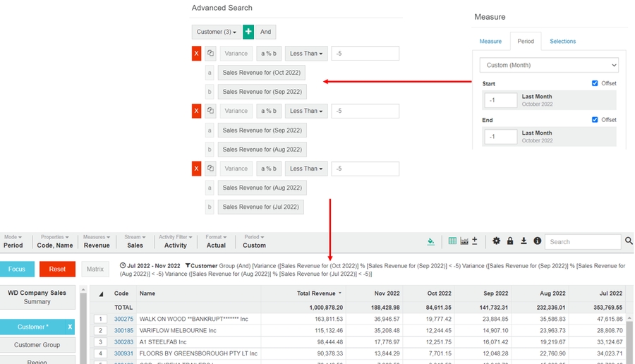The image size is (635, 364).
Task: Click the green plus add-condition button
Action: [x=248, y=32]
